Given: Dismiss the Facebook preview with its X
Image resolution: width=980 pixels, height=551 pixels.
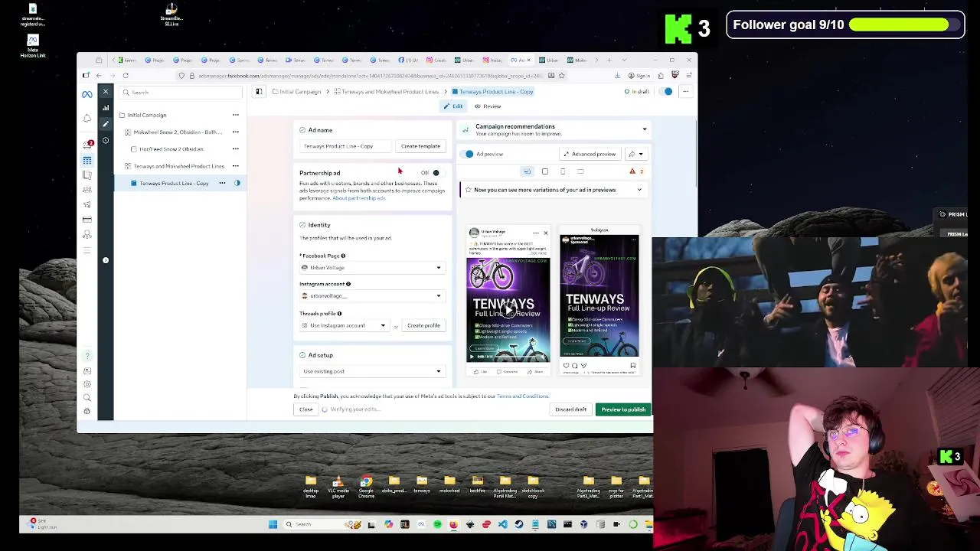Looking at the screenshot, I should pyautogui.click(x=545, y=233).
